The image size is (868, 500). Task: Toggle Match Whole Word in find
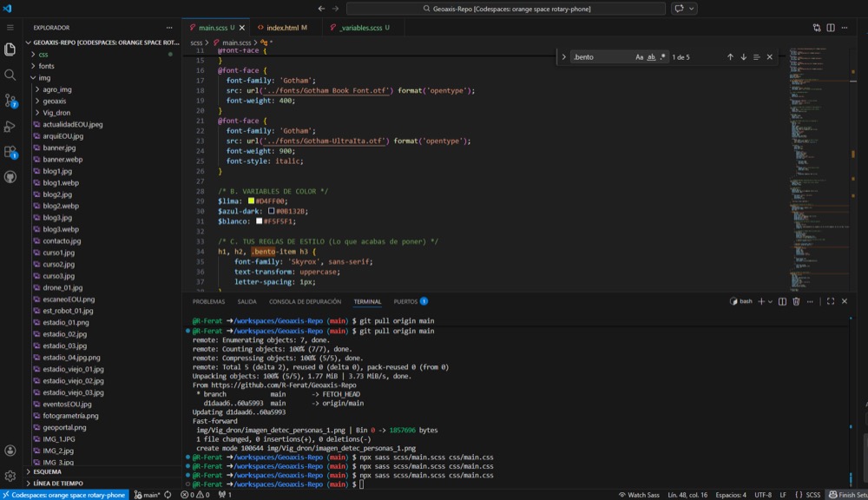tap(651, 57)
